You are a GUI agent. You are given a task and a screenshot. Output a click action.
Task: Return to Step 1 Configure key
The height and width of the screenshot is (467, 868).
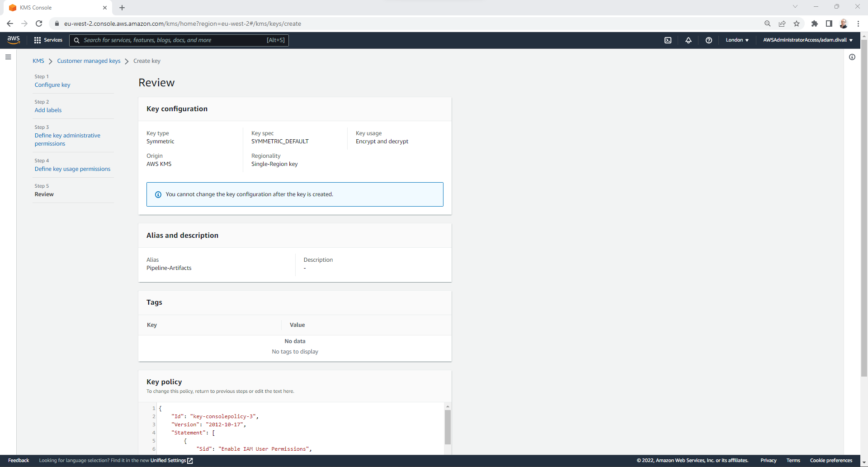tap(52, 85)
